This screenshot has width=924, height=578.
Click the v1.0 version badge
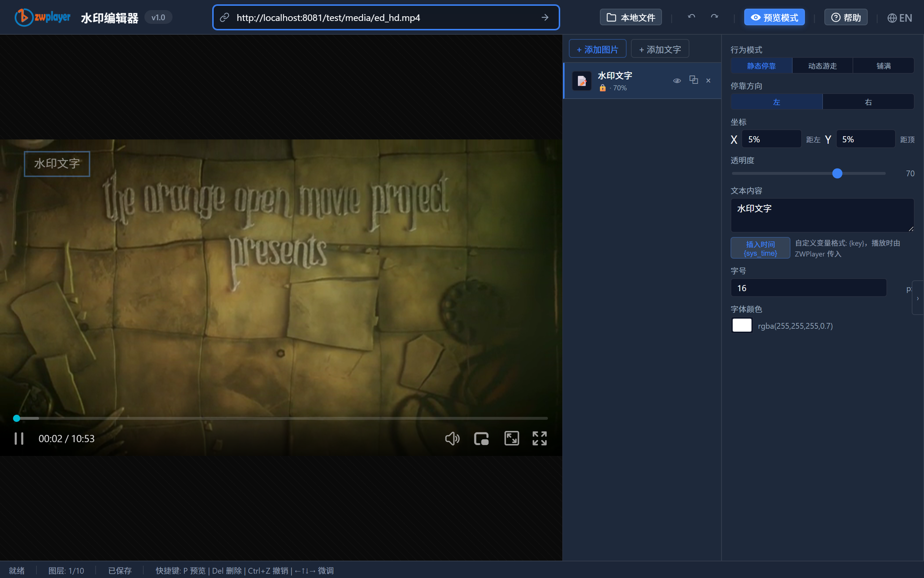pyautogui.click(x=158, y=18)
